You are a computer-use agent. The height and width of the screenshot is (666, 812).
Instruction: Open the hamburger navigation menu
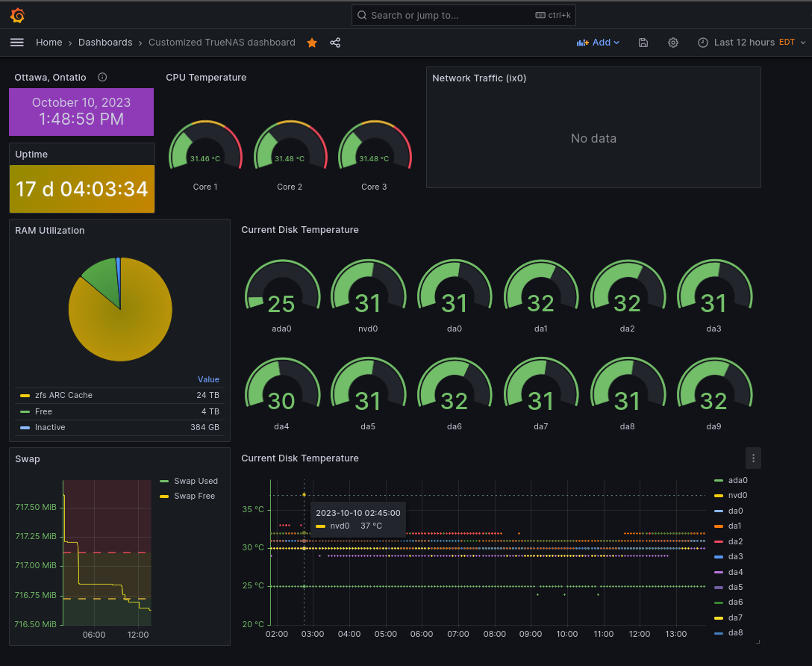(x=17, y=43)
